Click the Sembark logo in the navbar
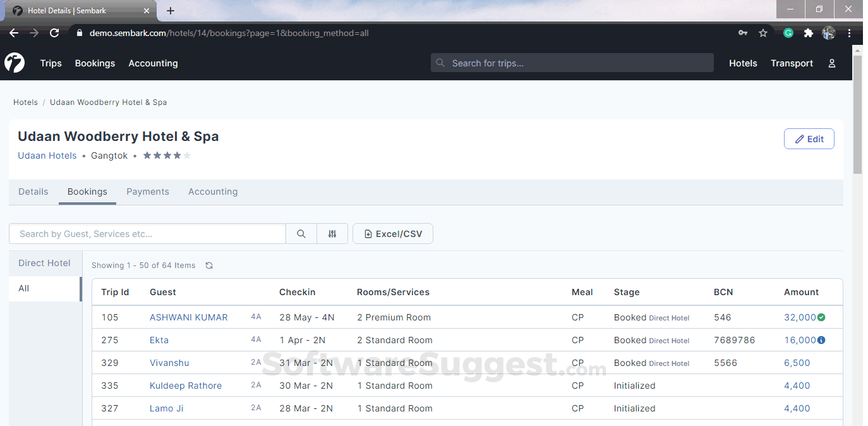The height and width of the screenshot is (426, 868). [x=14, y=63]
